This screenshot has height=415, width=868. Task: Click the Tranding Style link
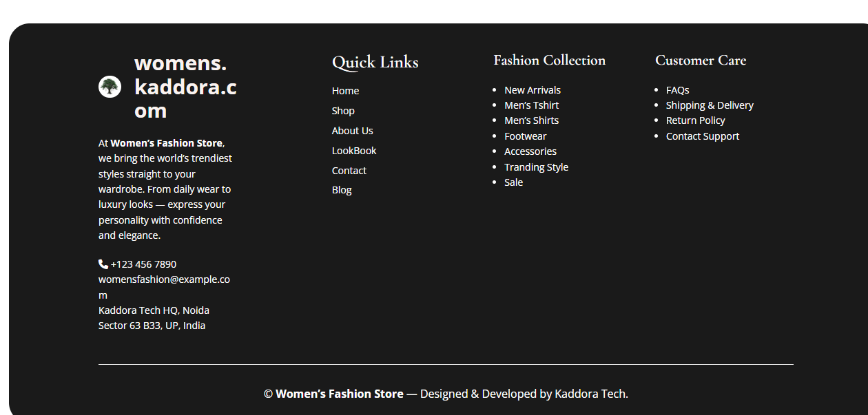[x=536, y=167]
